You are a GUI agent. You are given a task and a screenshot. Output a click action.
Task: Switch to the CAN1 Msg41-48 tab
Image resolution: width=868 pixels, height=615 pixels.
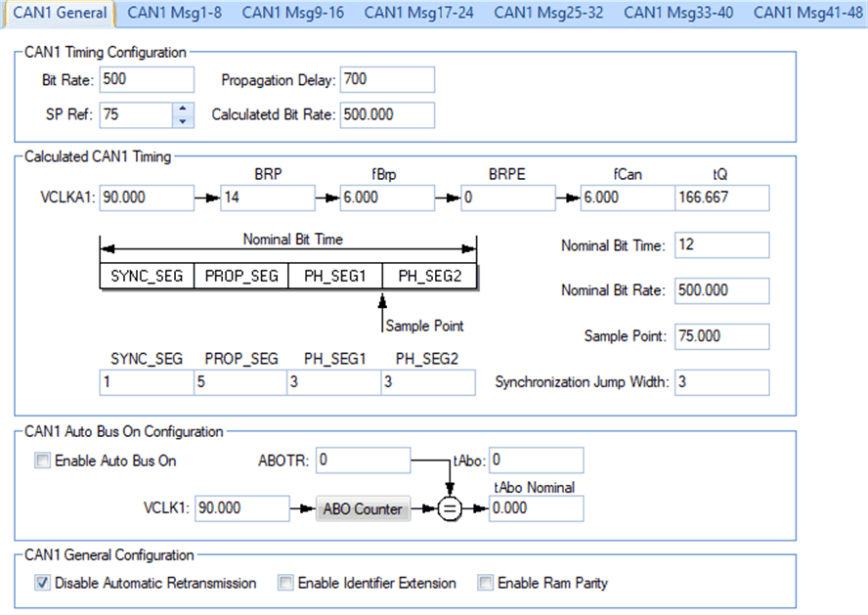[x=808, y=13]
